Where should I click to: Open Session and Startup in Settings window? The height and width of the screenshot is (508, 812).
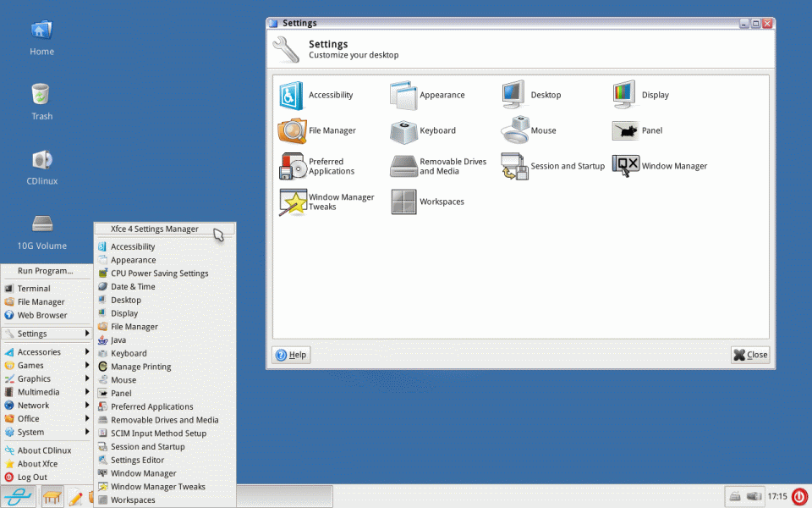(x=552, y=167)
